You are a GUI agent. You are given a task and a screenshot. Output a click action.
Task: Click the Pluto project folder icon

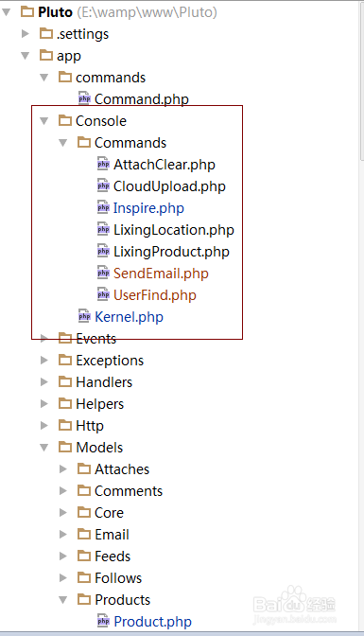27,11
